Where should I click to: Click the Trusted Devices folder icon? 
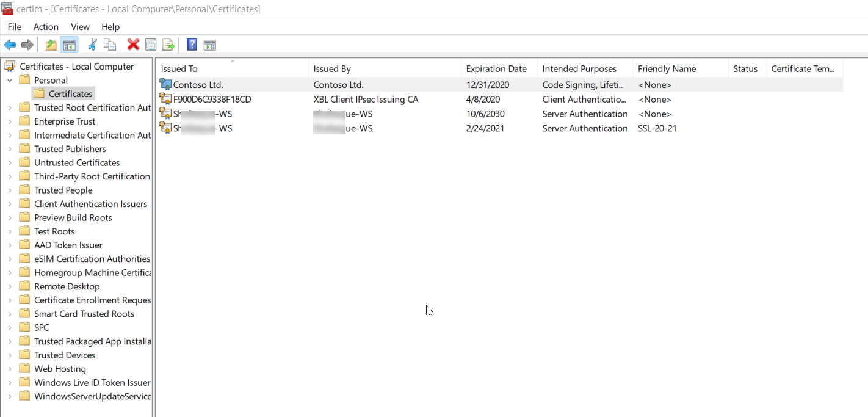(24, 355)
